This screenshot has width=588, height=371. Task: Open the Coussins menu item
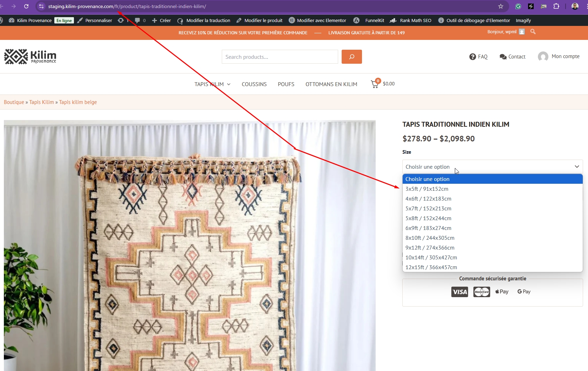point(254,84)
